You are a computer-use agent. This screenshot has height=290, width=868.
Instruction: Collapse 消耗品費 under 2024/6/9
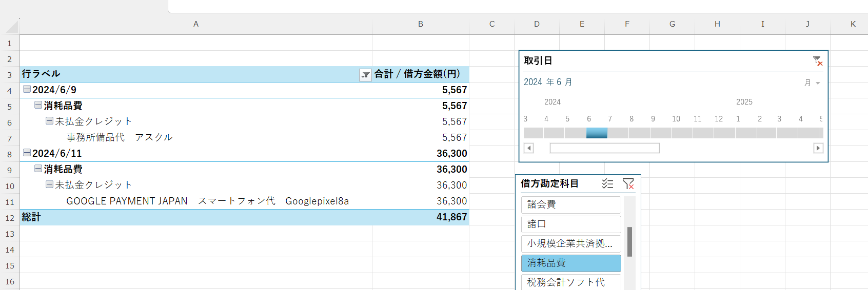[38, 105]
